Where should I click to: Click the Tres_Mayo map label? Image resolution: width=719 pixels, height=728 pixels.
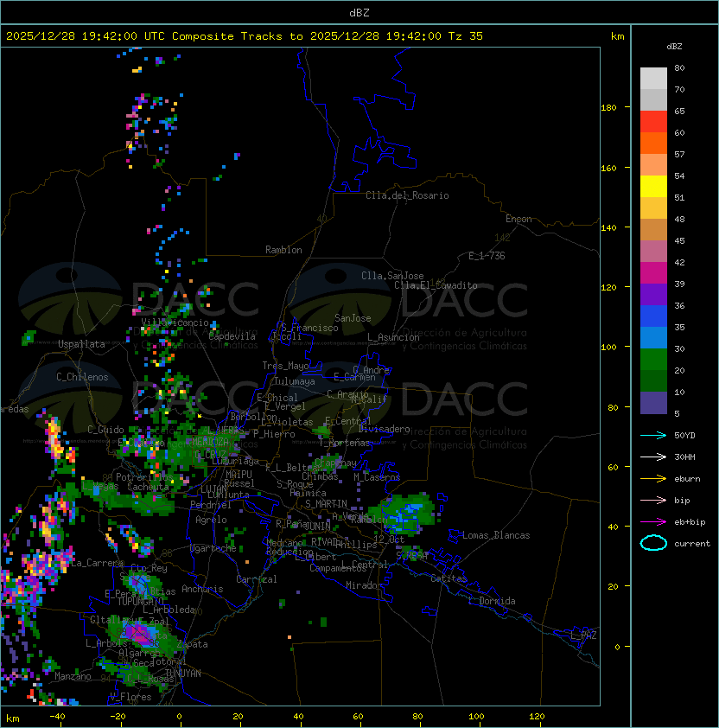point(285,366)
